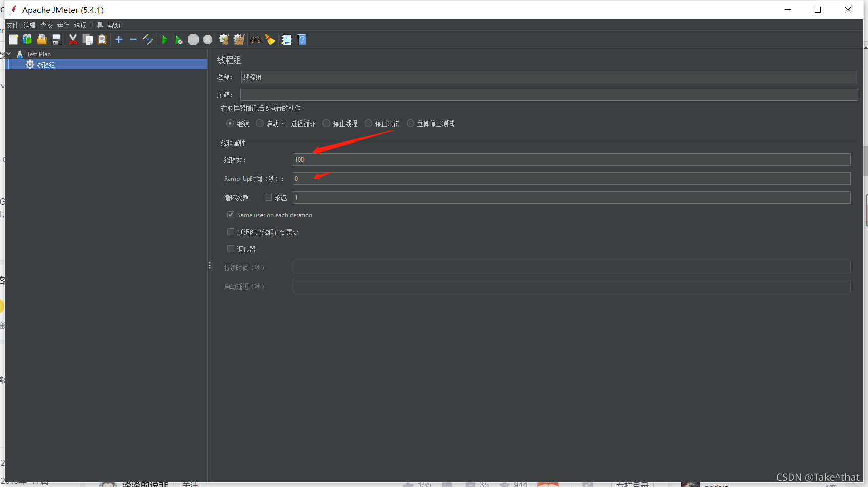
Task: Open the 文件 menu
Action: [12, 25]
